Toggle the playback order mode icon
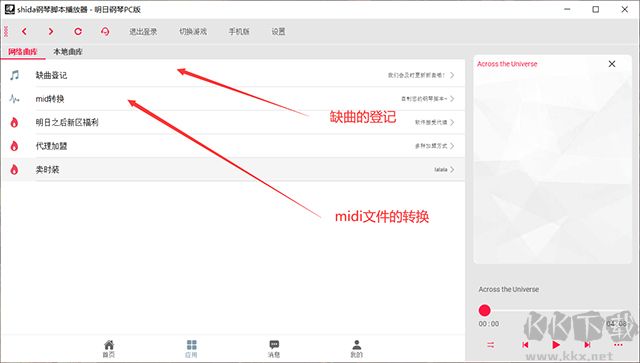The width and height of the screenshot is (640, 363). coord(491,345)
